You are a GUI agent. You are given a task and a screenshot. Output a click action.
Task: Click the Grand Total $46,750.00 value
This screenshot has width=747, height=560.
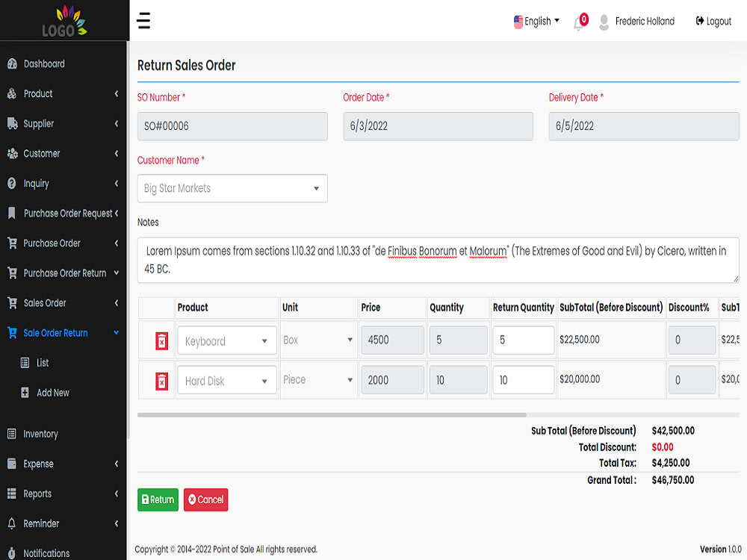point(673,480)
